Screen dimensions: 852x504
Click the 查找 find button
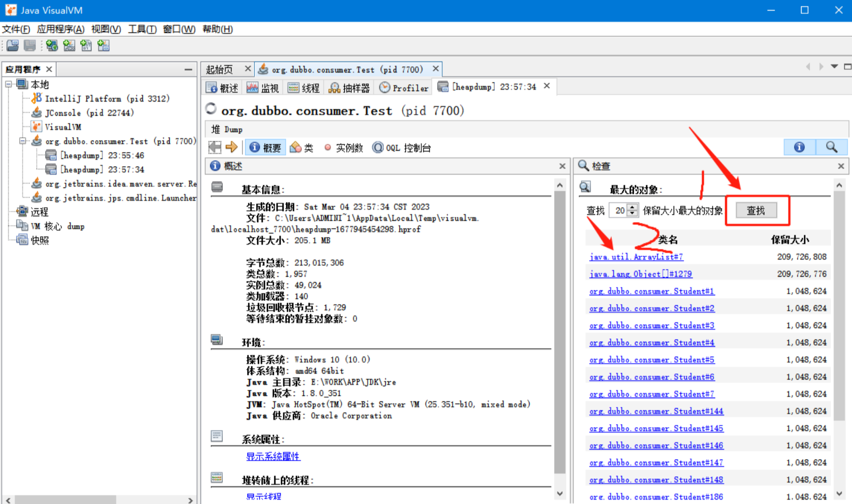(756, 211)
